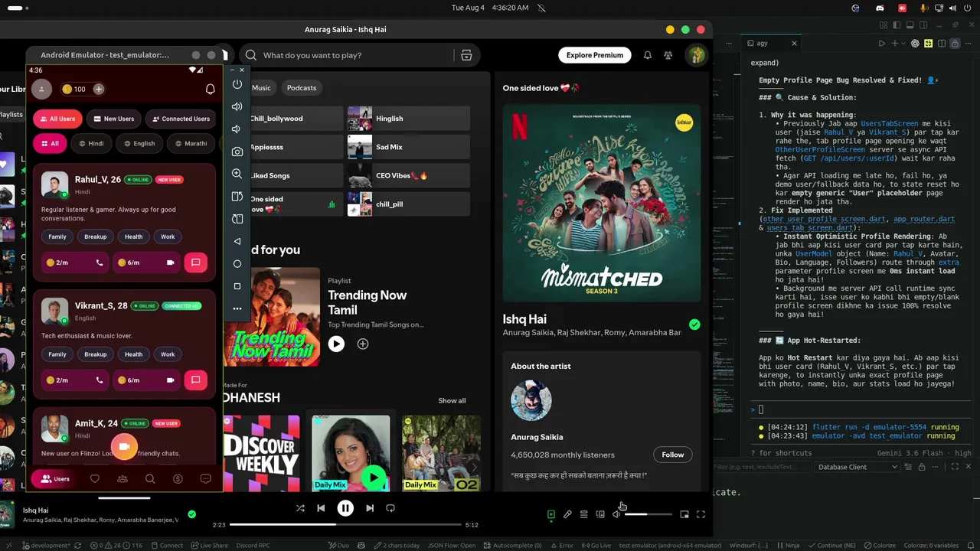
Task: Open the Spotify browse icon beside search
Action: coord(466,55)
